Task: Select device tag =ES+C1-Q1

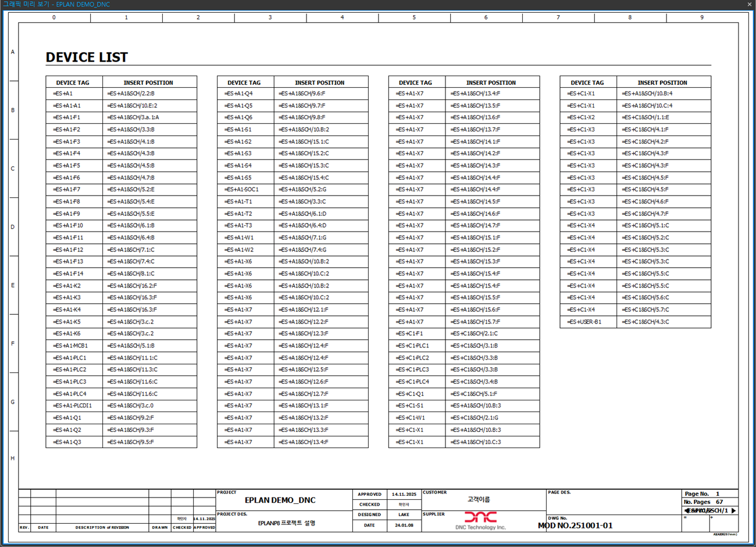Action: coord(409,394)
